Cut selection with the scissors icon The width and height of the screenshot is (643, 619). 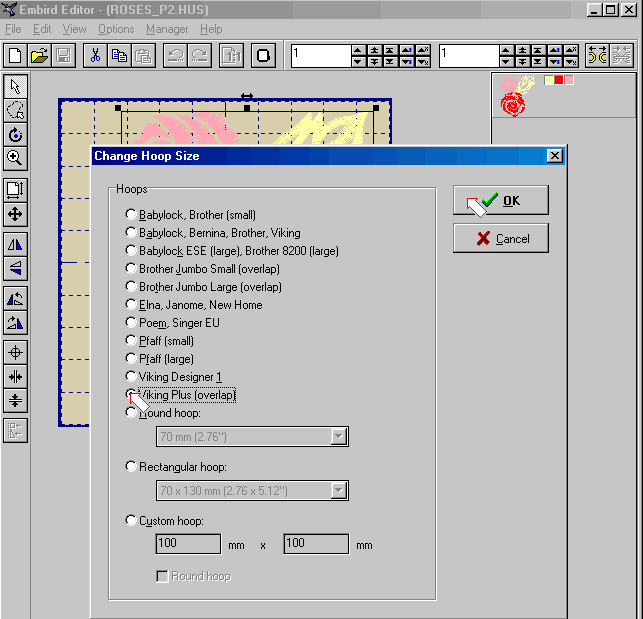click(x=95, y=55)
